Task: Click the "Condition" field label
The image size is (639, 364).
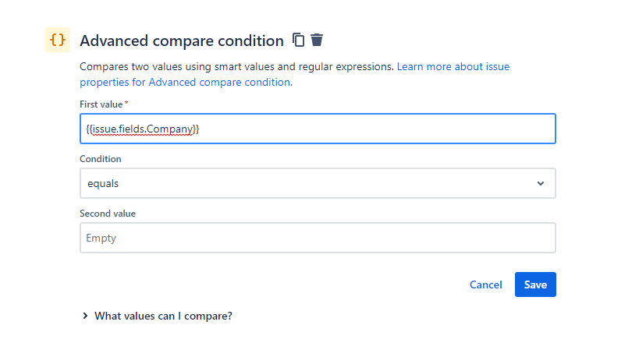Action: click(101, 159)
